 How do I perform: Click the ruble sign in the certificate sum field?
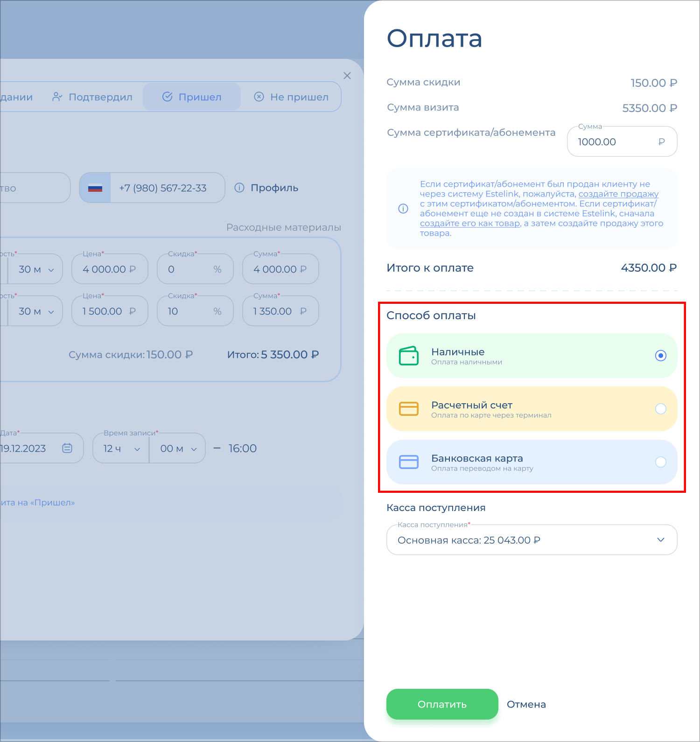click(661, 142)
